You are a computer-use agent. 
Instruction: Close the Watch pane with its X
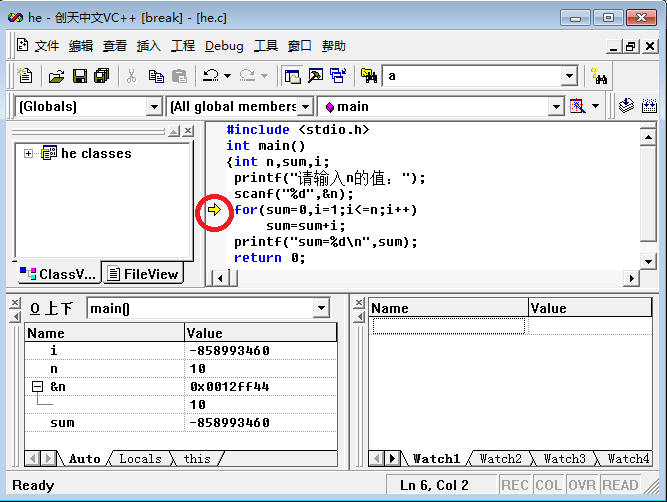[x=359, y=302]
